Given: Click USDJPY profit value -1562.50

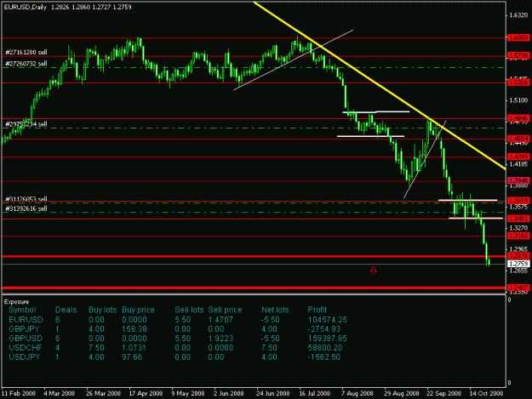Looking at the screenshot, I should pyautogui.click(x=323, y=357).
